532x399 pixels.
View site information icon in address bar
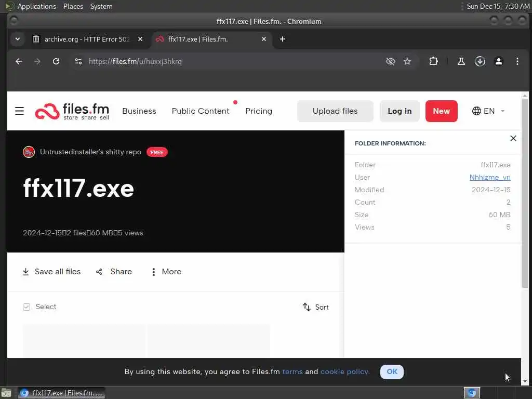point(78,61)
